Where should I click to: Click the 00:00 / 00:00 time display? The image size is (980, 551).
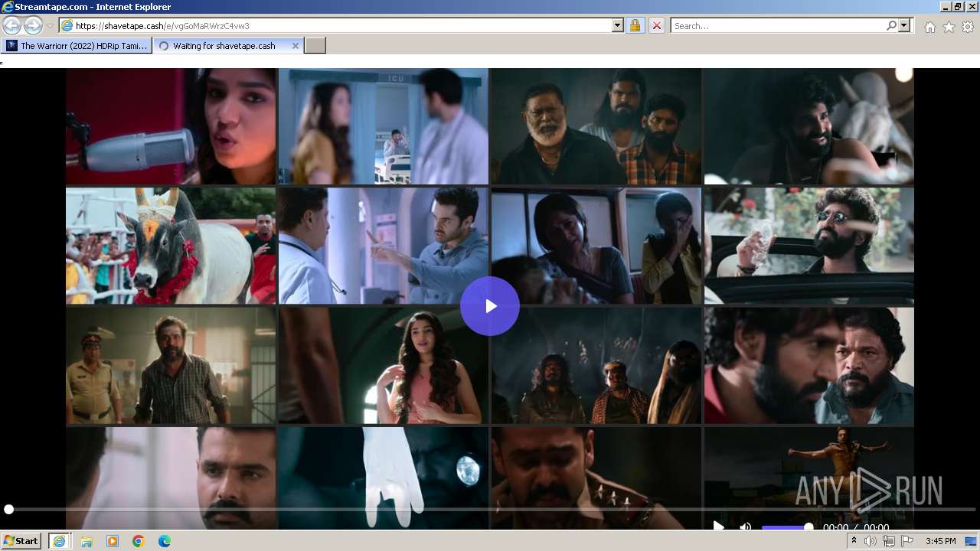pyautogui.click(x=855, y=527)
